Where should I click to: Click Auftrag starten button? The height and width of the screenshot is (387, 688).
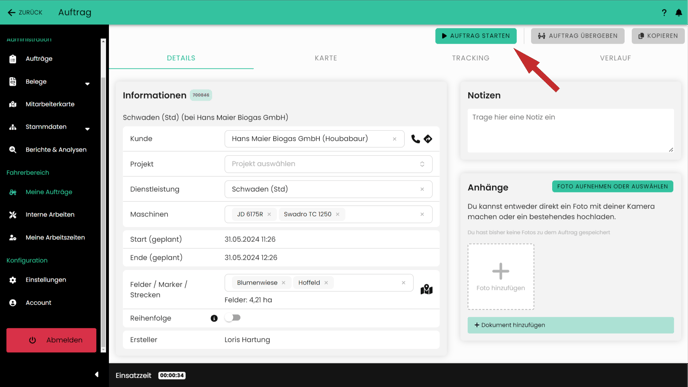point(476,36)
